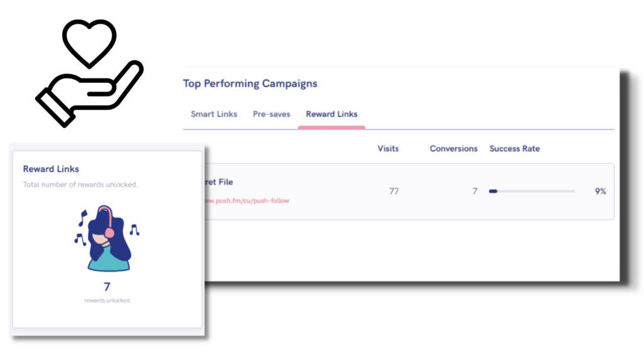This screenshot has height=362, width=644.
Task: Select the Reward Links tab
Action: click(x=331, y=114)
